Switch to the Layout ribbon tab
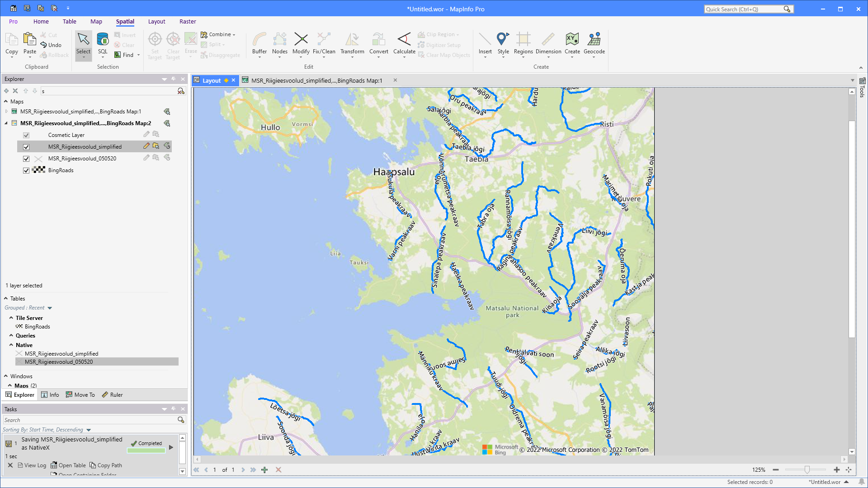 tap(156, 22)
